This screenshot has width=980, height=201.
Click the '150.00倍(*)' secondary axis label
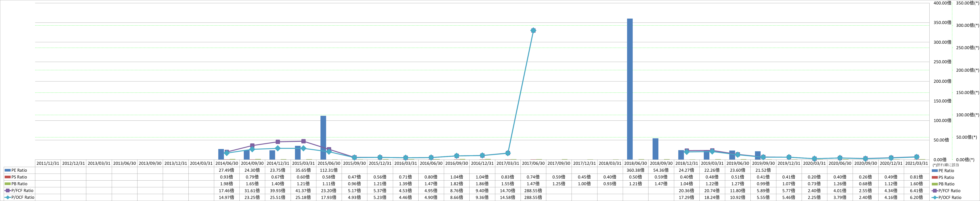[967, 93]
